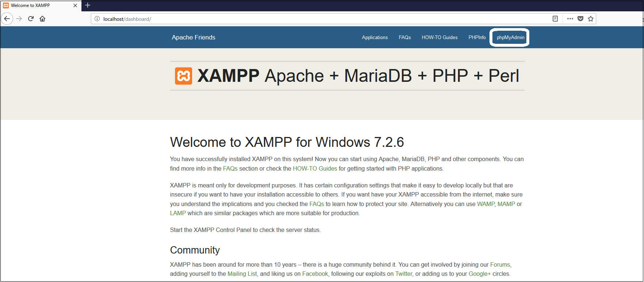Open the Mailing List link
The height and width of the screenshot is (282, 644).
[242, 274]
